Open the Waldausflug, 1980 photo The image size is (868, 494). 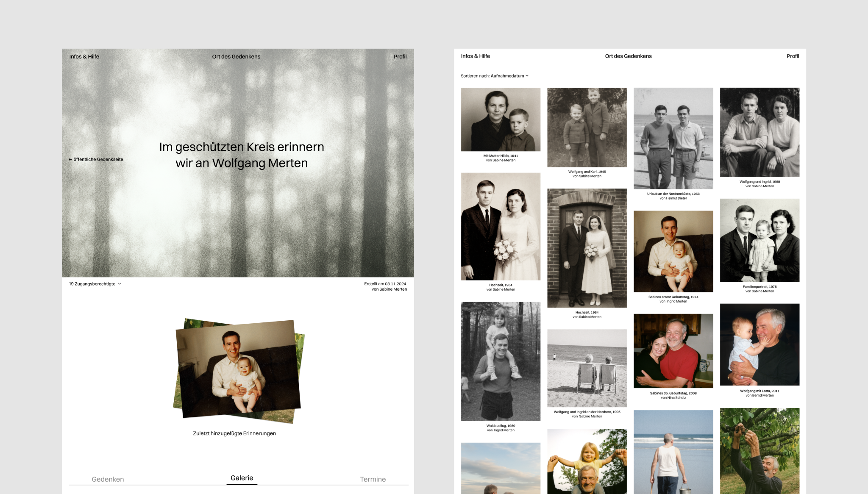click(x=500, y=361)
